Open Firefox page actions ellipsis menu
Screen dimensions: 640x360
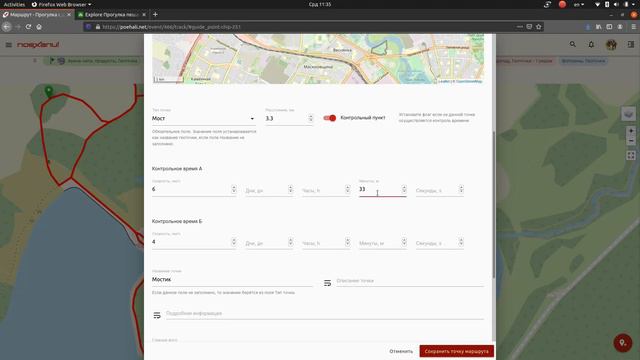520,27
